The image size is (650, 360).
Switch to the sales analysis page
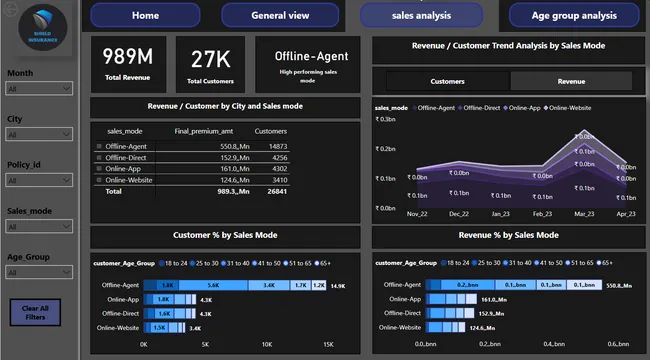point(421,15)
